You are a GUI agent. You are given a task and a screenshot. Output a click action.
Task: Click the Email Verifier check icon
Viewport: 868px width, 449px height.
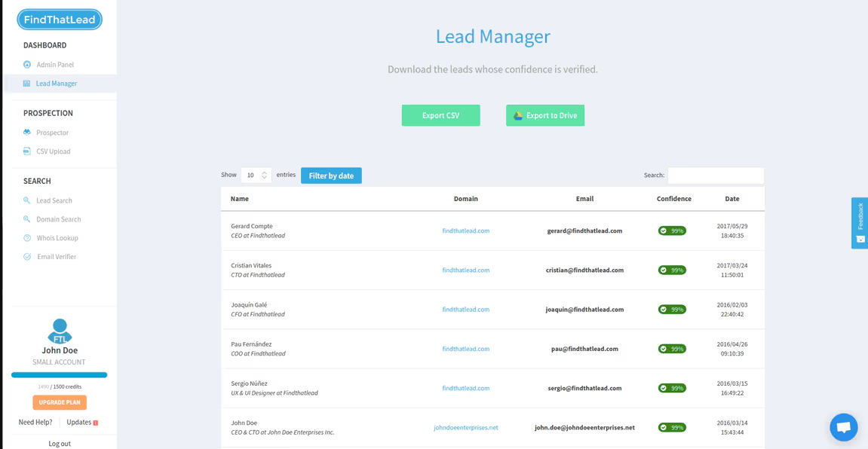click(26, 257)
